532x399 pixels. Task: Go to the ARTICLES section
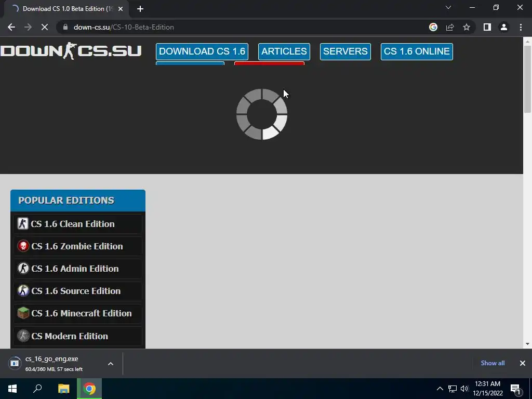(284, 51)
